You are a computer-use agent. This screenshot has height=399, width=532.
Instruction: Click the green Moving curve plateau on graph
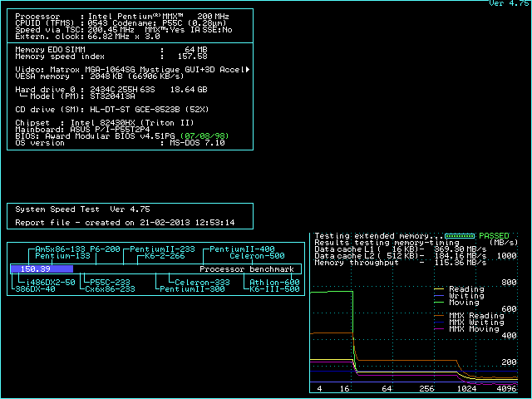coord(332,292)
